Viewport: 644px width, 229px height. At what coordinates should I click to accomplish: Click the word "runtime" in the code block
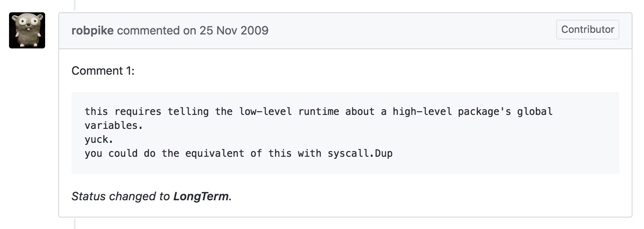(319, 111)
